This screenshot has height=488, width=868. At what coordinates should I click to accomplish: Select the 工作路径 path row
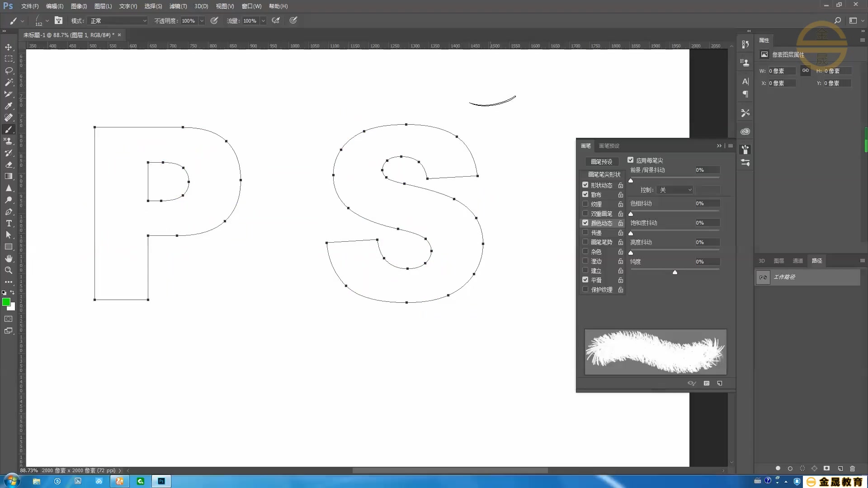[x=807, y=277]
